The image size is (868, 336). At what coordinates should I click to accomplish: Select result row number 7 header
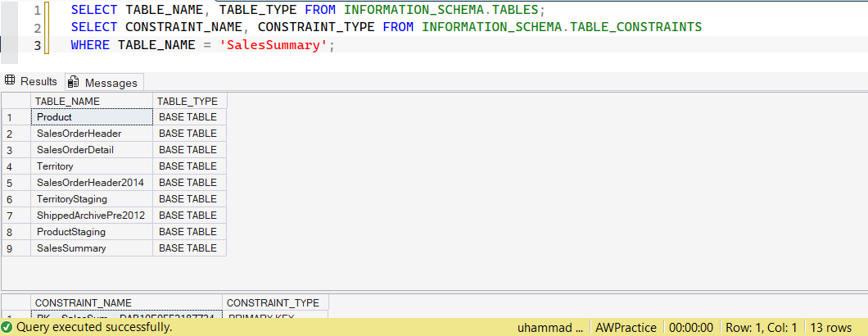(x=16, y=216)
